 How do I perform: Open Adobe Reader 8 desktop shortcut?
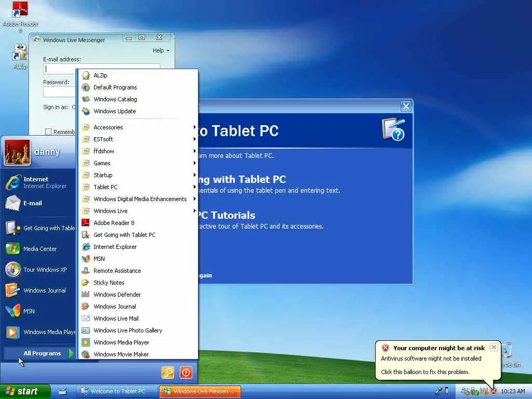point(20,16)
